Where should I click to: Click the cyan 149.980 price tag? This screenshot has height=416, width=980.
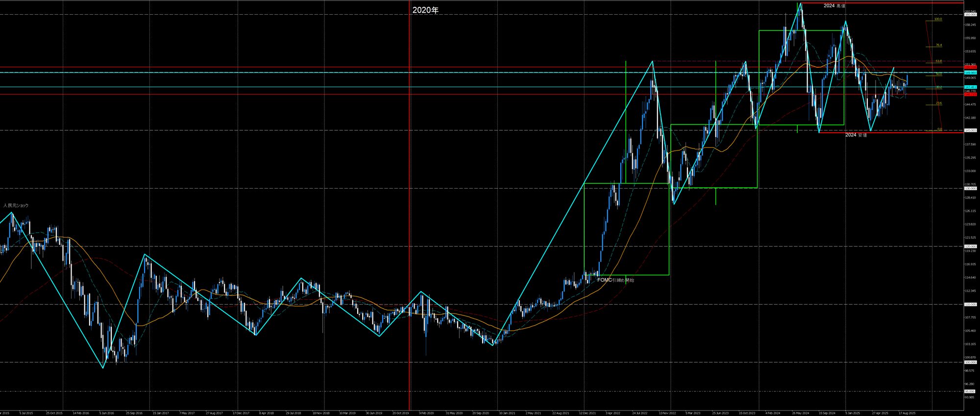[970, 73]
